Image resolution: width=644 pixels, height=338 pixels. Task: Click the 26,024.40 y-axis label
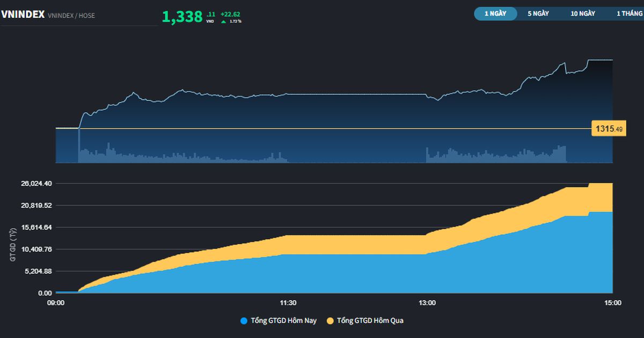point(37,183)
